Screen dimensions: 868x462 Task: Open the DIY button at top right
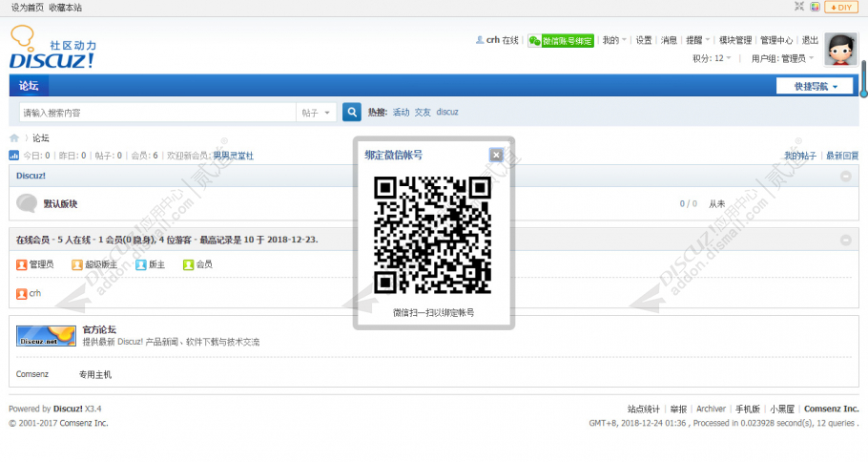tap(841, 8)
